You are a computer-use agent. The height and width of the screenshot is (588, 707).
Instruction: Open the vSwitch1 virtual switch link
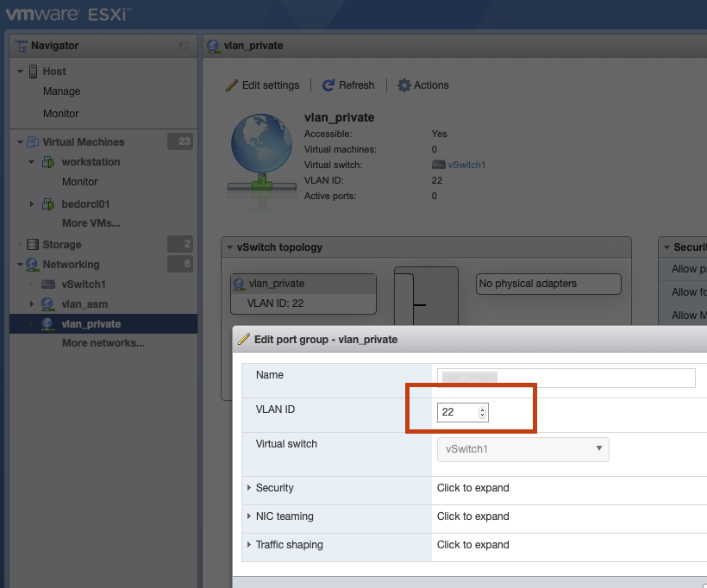(466, 165)
